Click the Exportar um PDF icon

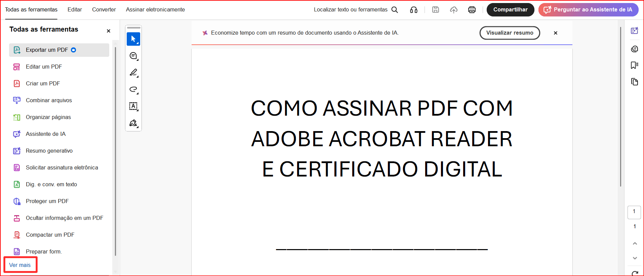[17, 50]
